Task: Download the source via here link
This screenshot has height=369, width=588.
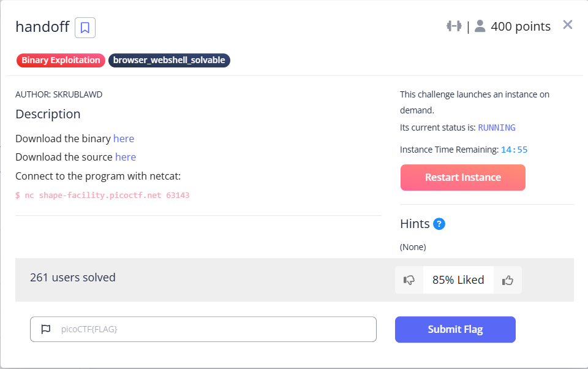Action: pos(125,158)
